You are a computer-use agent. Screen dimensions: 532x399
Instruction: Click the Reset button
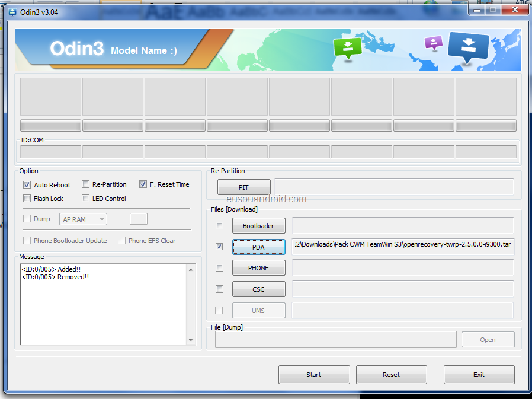click(x=391, y=375)
